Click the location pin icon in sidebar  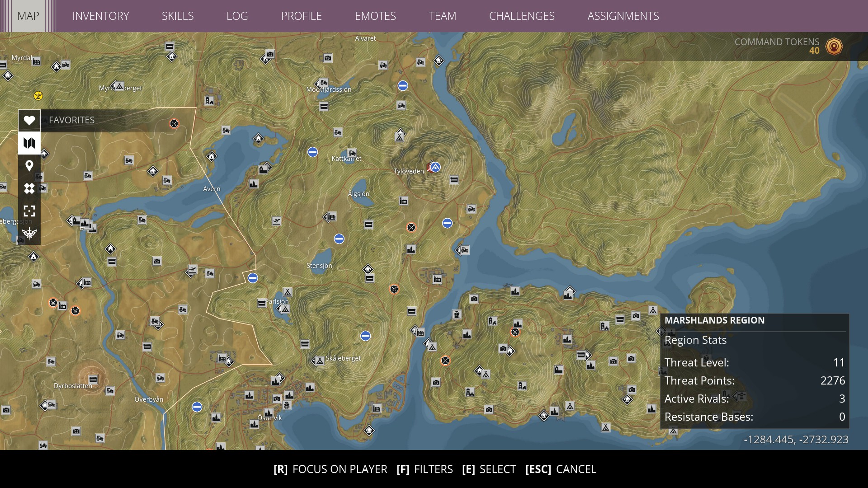tap(29, 166)
